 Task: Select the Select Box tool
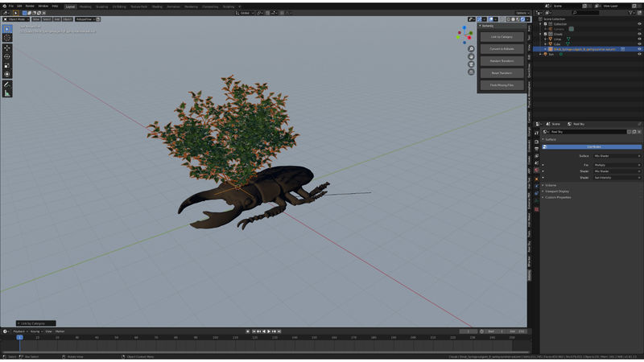click(x=7, y=29)
